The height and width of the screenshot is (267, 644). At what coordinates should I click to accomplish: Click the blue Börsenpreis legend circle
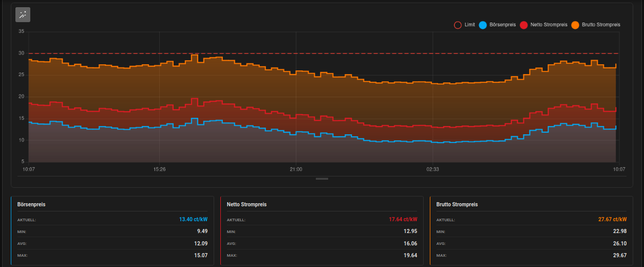tap(483, 25)
